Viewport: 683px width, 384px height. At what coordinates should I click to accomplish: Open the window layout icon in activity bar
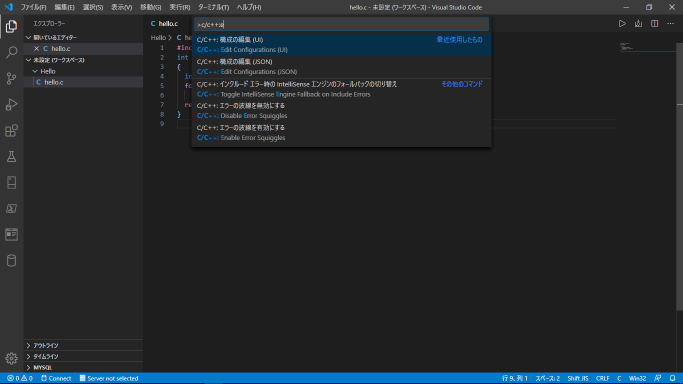(x=11, y=234)
